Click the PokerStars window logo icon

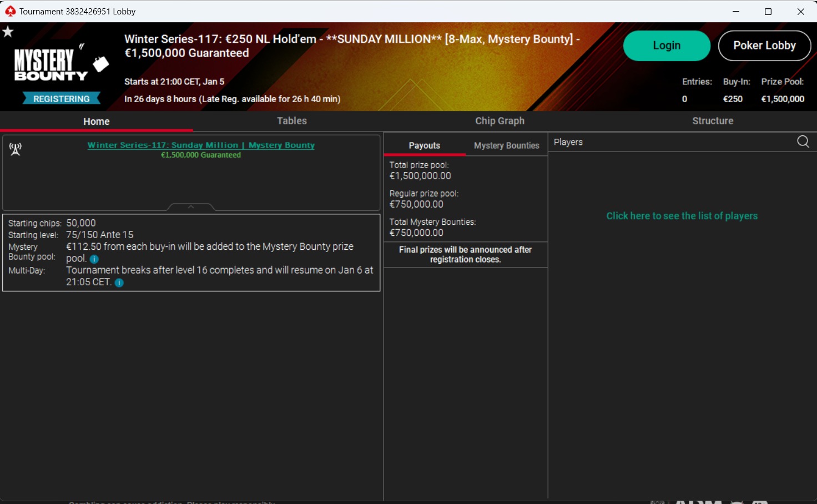[10, 11]
